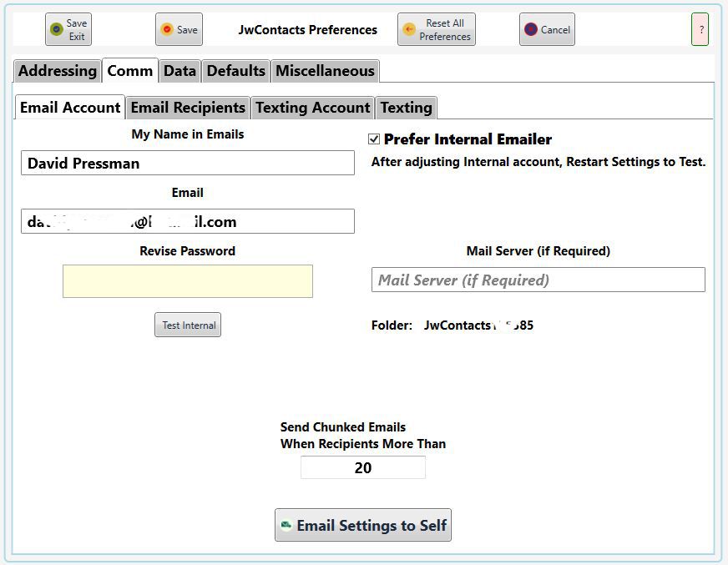Focus the Revise Password field
The height and width of the screenshot is (565, 728).
188,281
